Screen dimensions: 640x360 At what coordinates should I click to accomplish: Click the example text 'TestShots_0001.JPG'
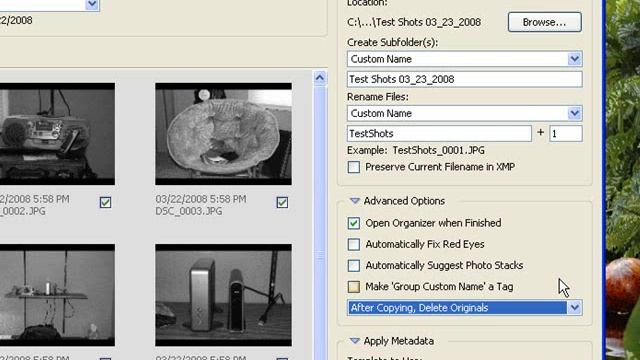438,150
